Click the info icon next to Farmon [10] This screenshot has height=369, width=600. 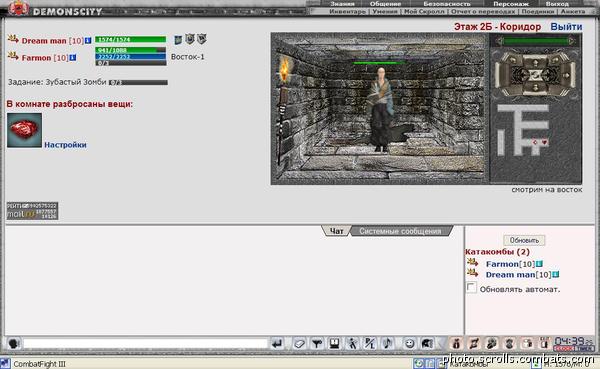(x=73, y=57)
